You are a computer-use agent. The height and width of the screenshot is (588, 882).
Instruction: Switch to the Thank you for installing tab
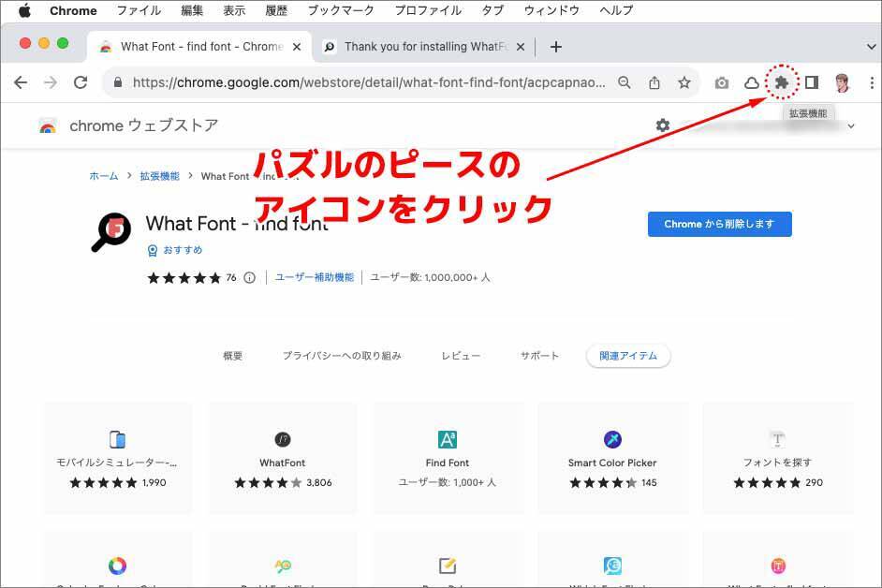pos(419,47)
